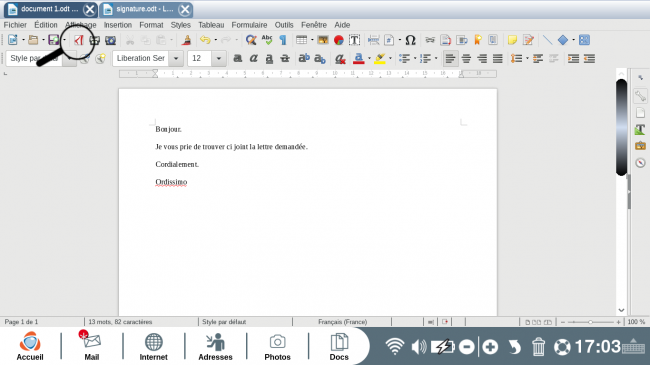Increase paragraph indent
This screenshot has height=365, width=650.
pyautogui.click(x=574, y=58)
